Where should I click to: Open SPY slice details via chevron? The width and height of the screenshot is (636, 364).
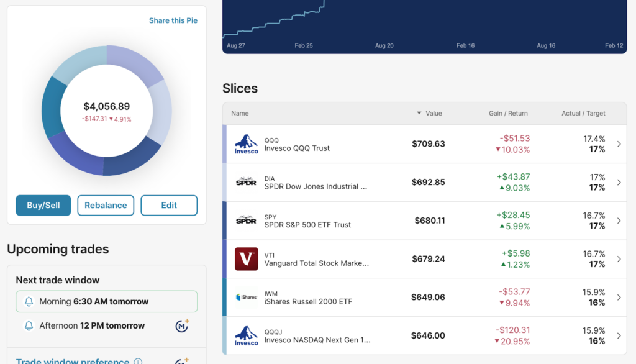(x=619, y=221)
